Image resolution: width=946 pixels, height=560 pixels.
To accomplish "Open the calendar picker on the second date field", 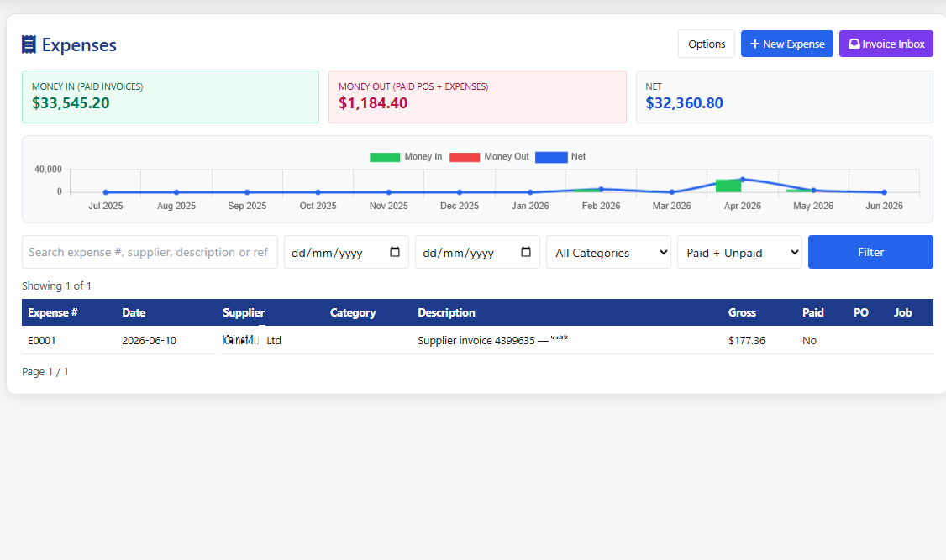I will [526, 252].
